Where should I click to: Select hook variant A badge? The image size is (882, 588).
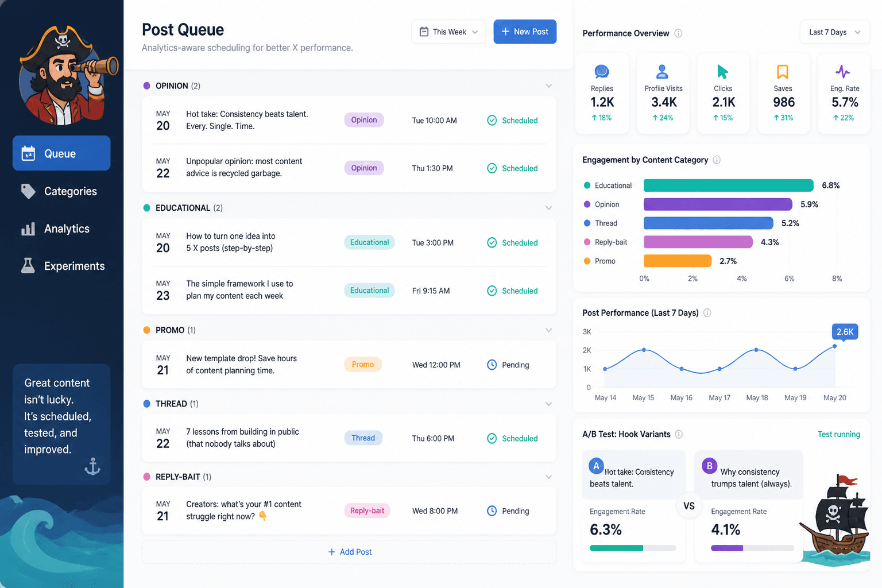(596, 466)
